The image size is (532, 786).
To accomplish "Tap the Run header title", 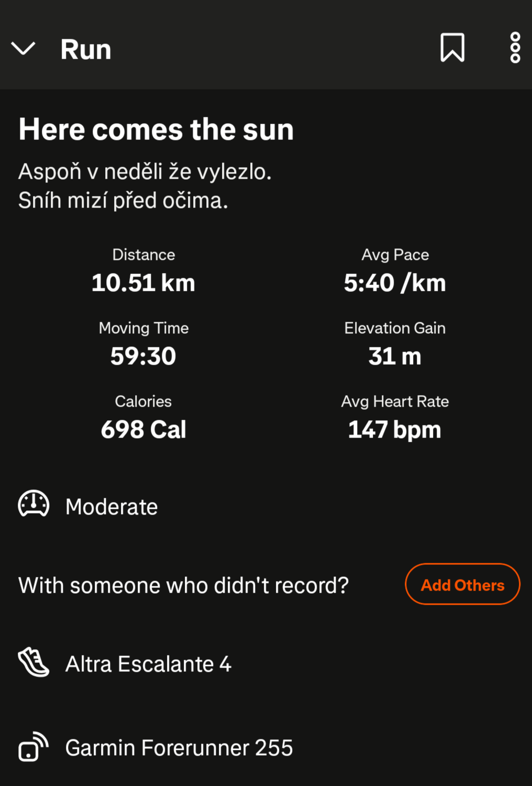I will pyautogui.click(x=86, y=50).
